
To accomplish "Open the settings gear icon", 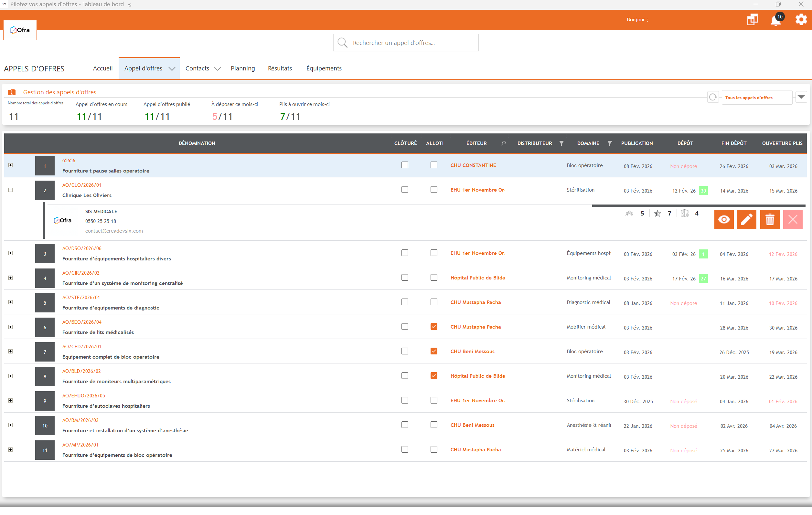I will [x=801, y=20].
